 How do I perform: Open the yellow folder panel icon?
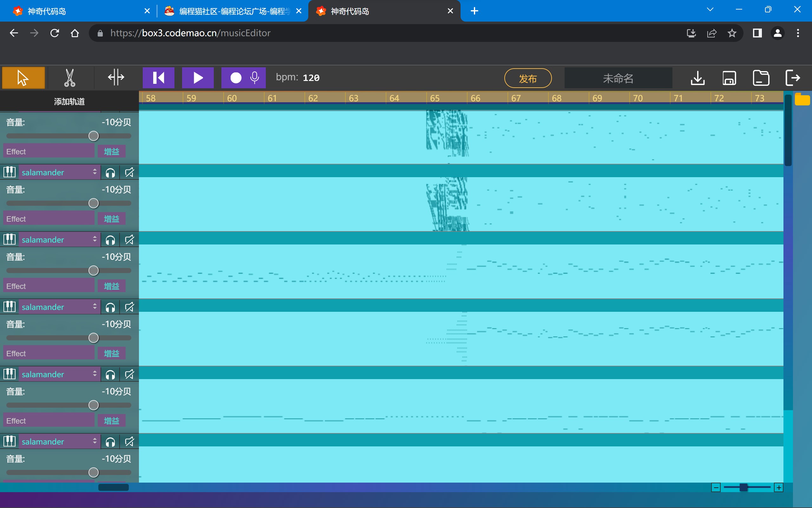802,99
